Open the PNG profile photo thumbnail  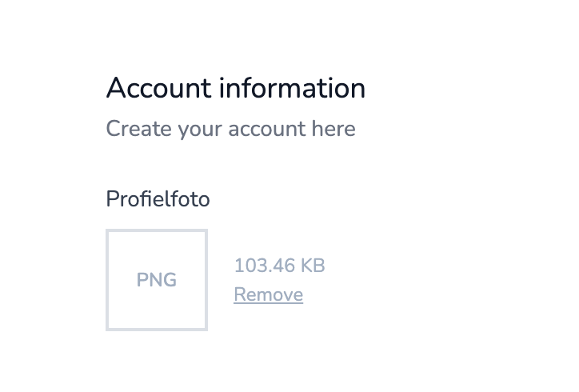point(157,280)
